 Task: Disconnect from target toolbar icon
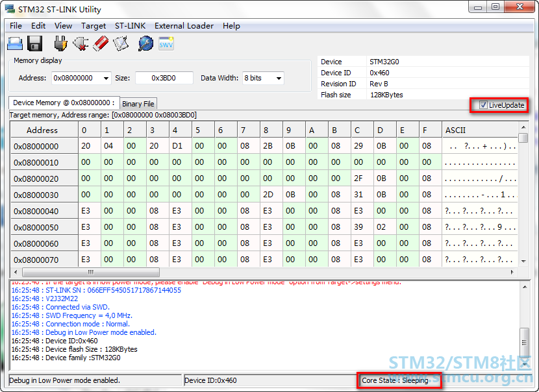click(81, 43)
